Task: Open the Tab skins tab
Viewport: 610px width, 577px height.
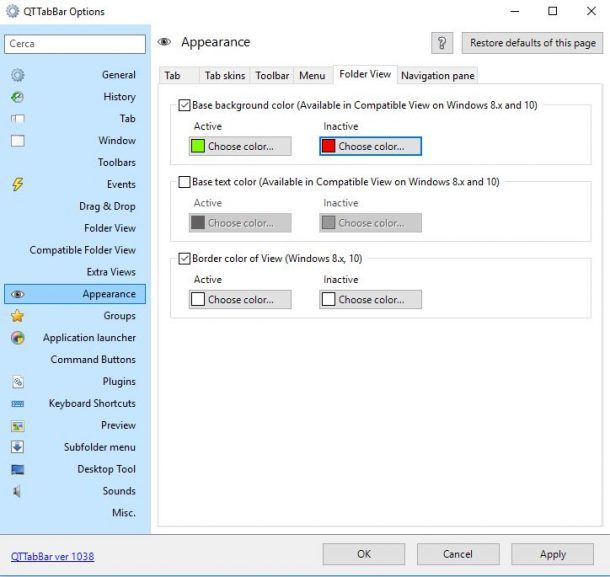Action: point(225,75)
